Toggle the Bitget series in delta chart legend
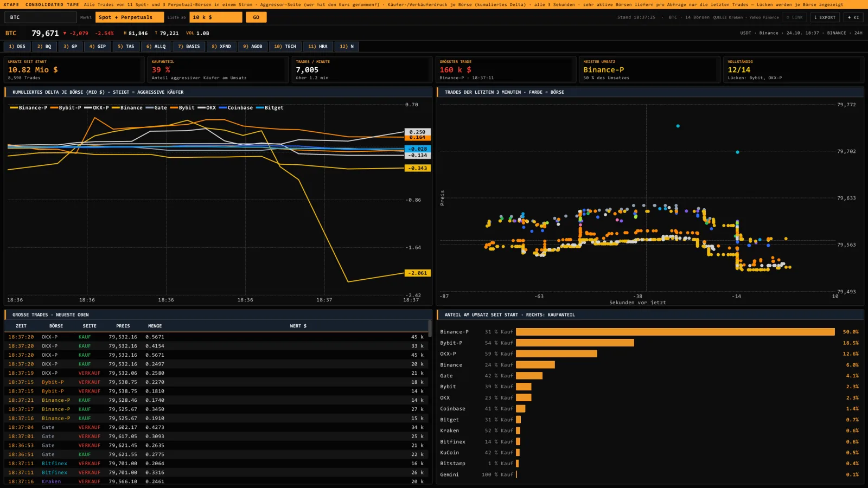Image resolution: width=868 pixels, height=488 pixels. (x=270, y=108)
